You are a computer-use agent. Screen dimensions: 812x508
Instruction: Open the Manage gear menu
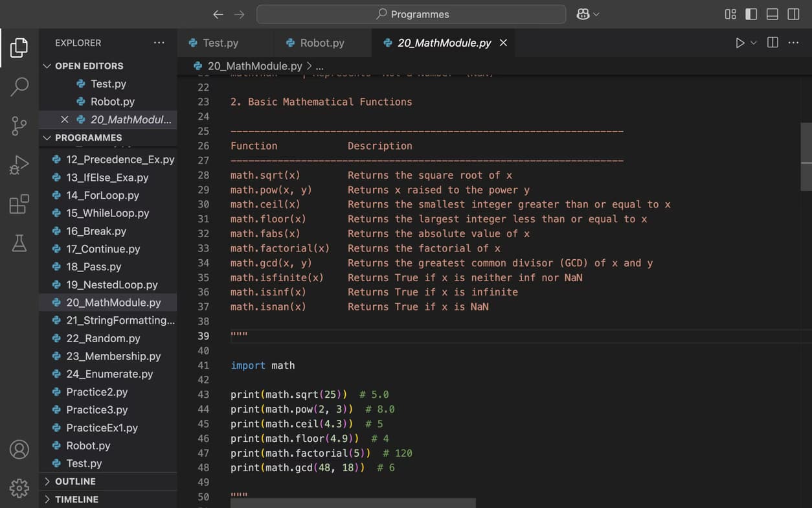point(19,488)
